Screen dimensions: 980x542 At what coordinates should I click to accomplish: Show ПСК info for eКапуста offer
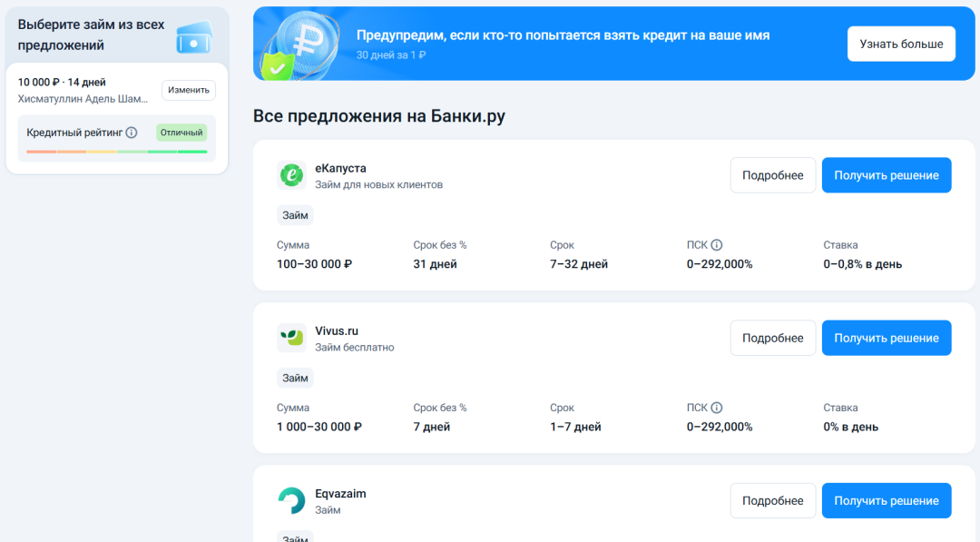716,245
